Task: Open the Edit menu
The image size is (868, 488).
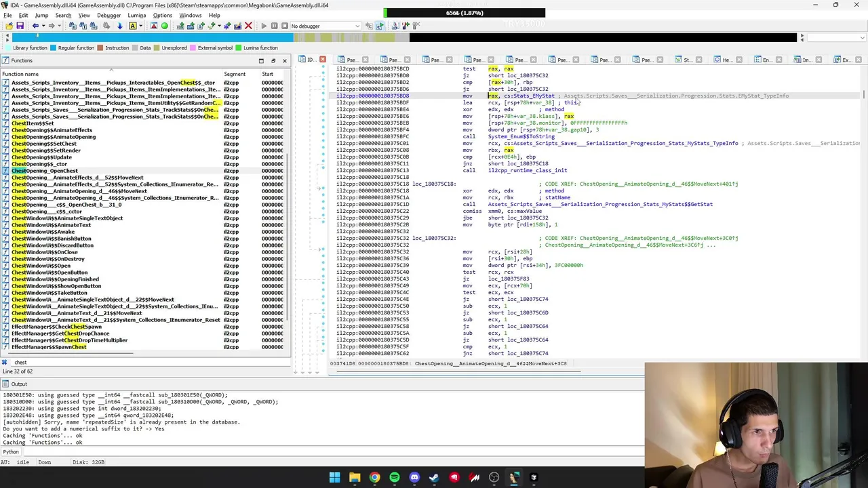Action: 23,15
